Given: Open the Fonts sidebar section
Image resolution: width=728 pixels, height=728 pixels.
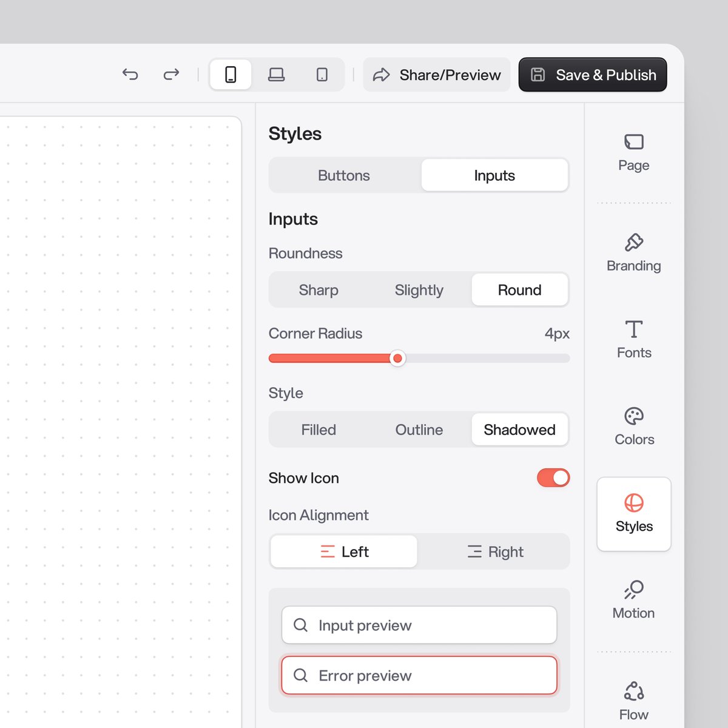Looking at the screenshot, I should 634,340.
